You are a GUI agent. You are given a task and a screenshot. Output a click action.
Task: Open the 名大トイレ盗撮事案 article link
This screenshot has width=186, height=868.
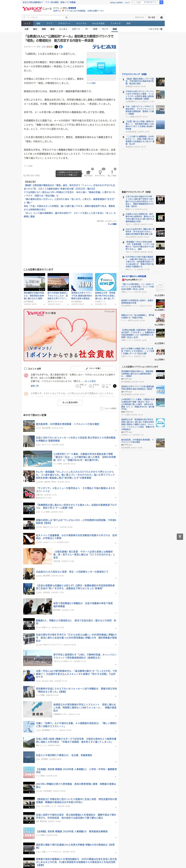click(76, 536)
